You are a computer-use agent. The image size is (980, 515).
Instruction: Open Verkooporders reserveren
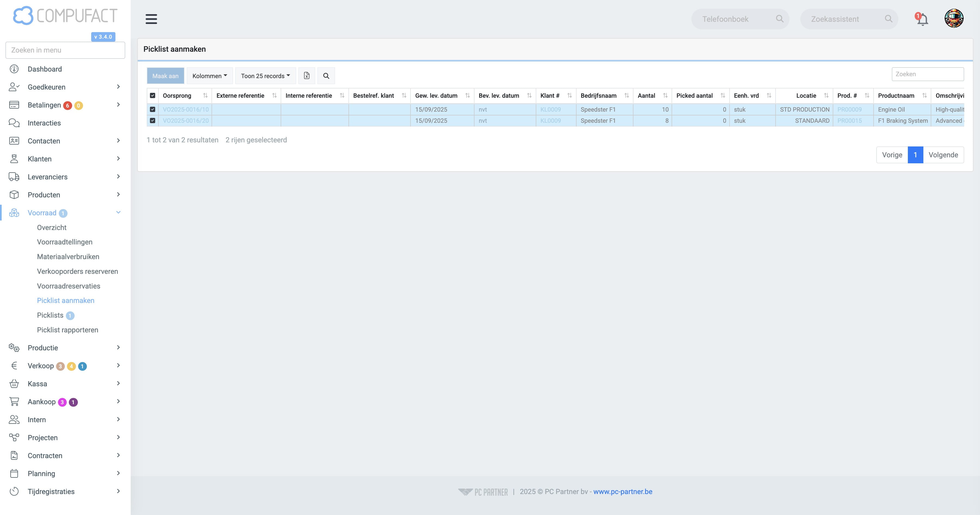78,271
